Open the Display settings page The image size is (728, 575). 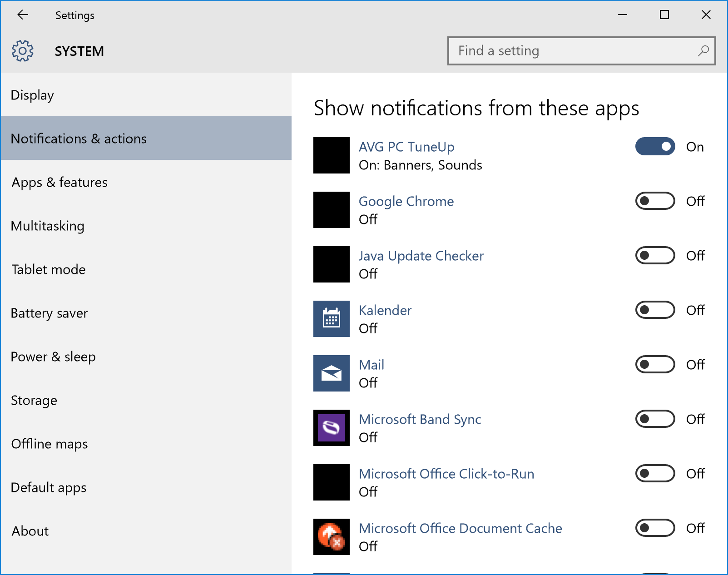pyautogui.click(x=146, y=95)
